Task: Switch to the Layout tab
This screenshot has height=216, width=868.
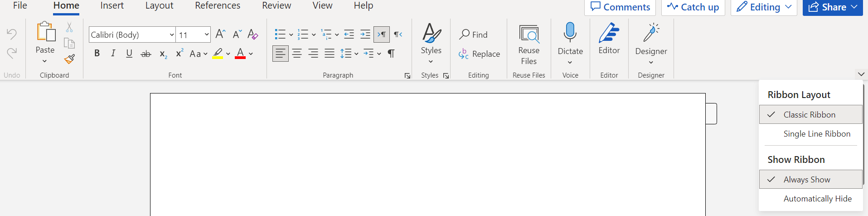Action: [159, 6]
